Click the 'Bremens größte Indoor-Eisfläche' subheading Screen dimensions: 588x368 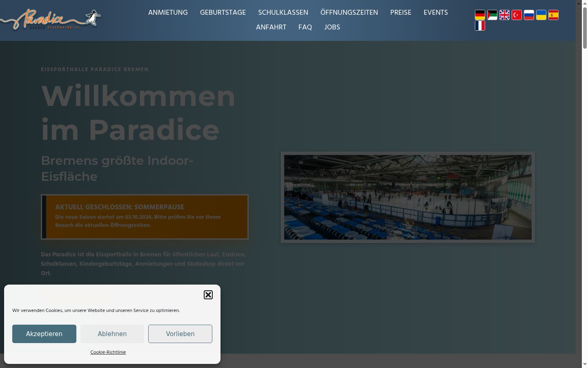point(117,168)
